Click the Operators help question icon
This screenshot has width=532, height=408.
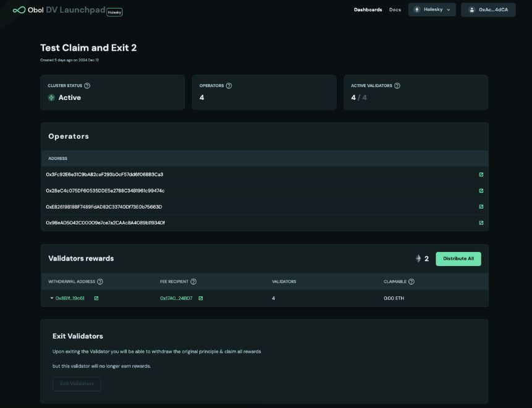point(229,86)
